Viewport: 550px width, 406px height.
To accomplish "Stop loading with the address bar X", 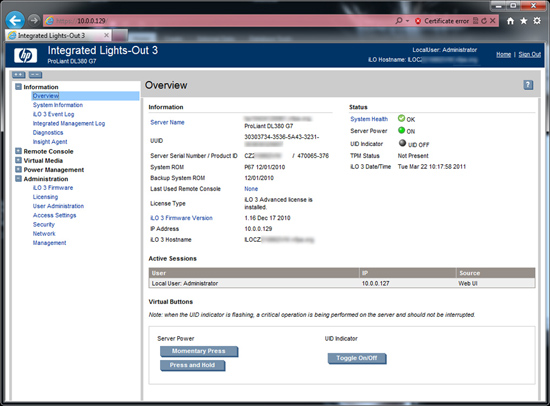I will click(492, 21).
